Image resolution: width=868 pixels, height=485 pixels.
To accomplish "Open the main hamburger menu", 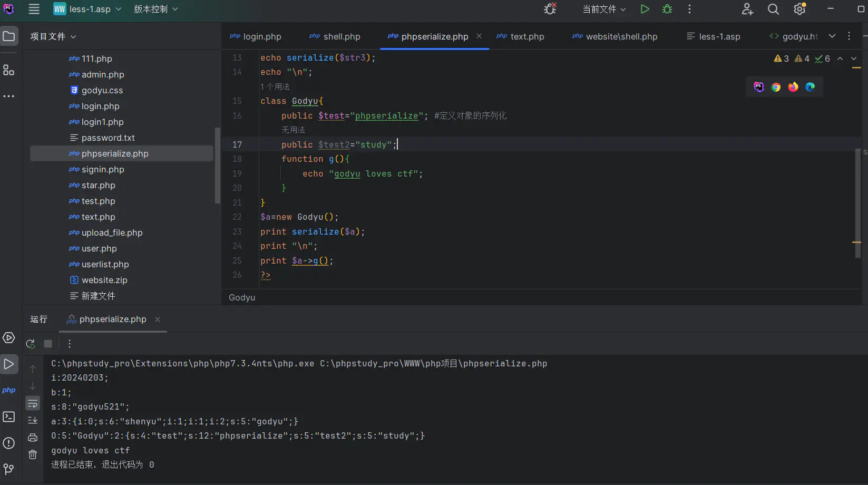I will (x=34, y=9).
